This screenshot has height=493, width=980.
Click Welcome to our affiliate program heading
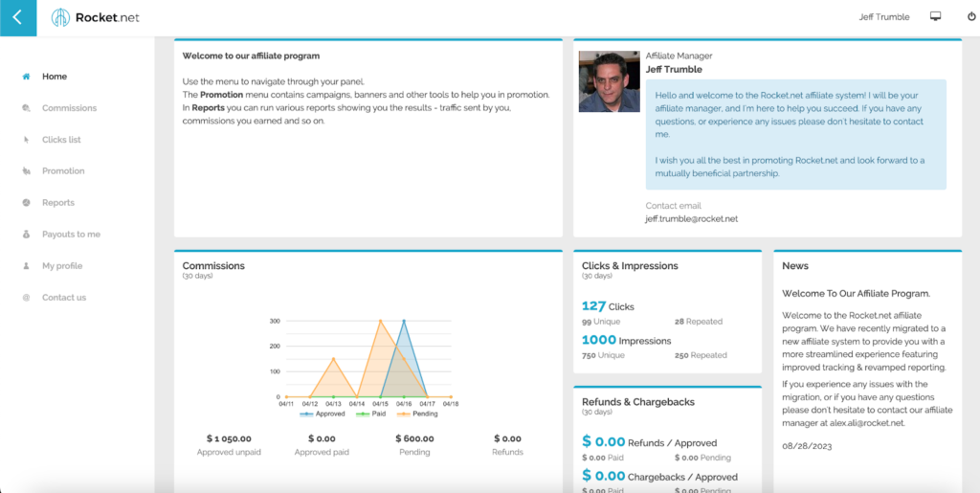[x=252, y=56]
